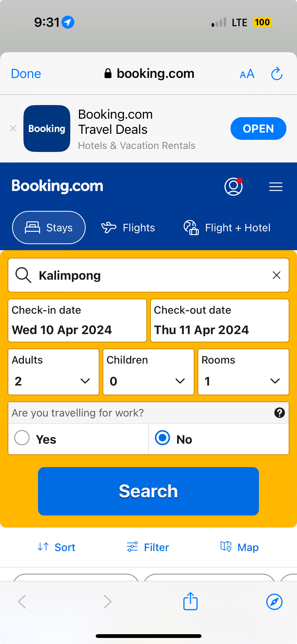Expand the Adults dropdown
The height and width of the screenshot is (644, 297).
click(x=53, y=372)
